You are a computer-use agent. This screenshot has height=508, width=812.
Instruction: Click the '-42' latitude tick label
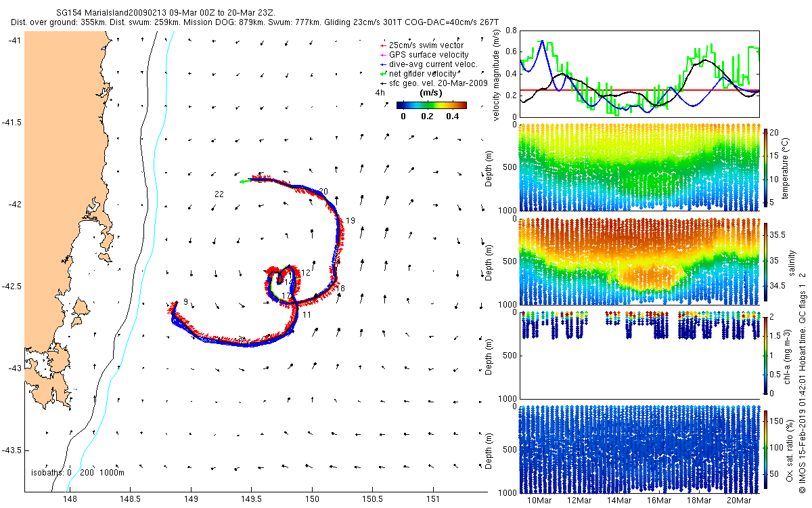(x=14, y=205)
